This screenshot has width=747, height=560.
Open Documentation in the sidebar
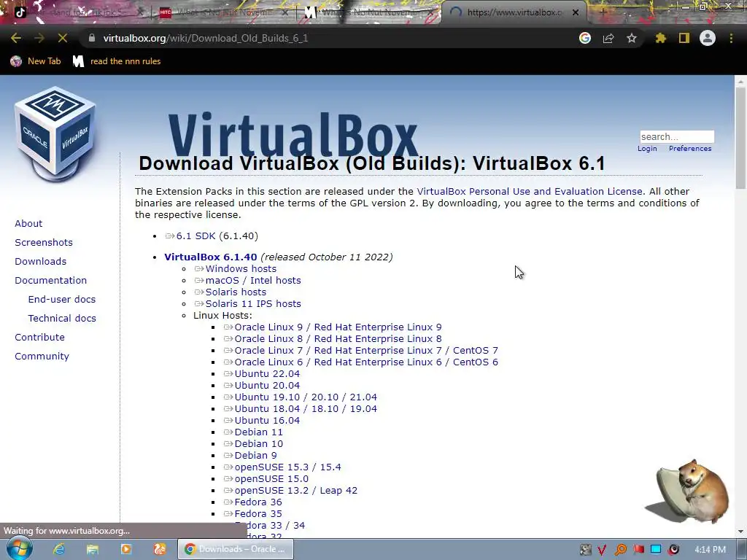coord(51,281)
